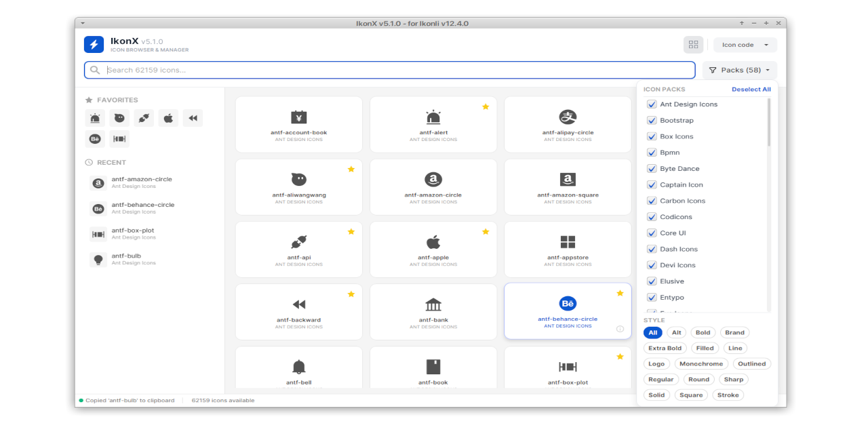Select the antf-appstore icon card
The width and height of the screenshot is (868, 434).
click(568, 249)
